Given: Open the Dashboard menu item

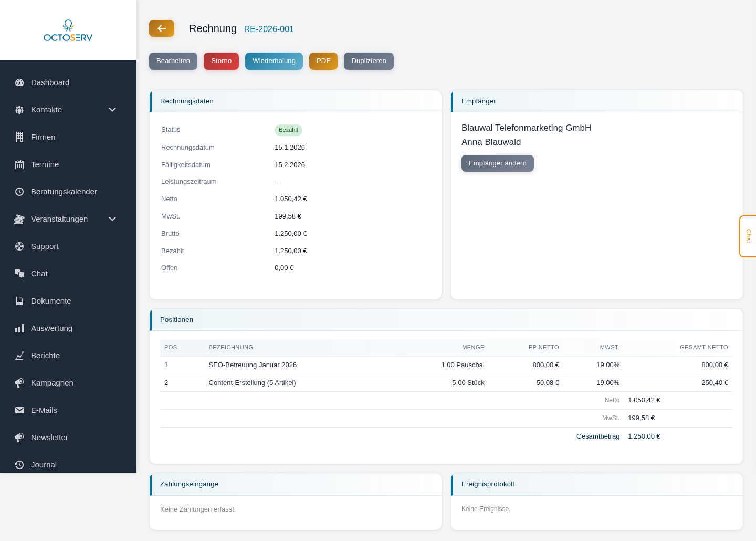Looking at the screenshot, I should (x=68, y=82).
